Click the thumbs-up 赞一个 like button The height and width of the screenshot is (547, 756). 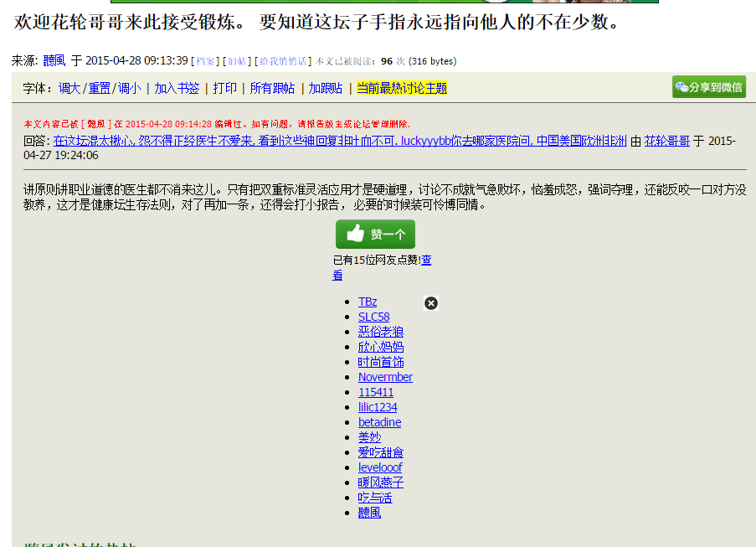(375, 235)
